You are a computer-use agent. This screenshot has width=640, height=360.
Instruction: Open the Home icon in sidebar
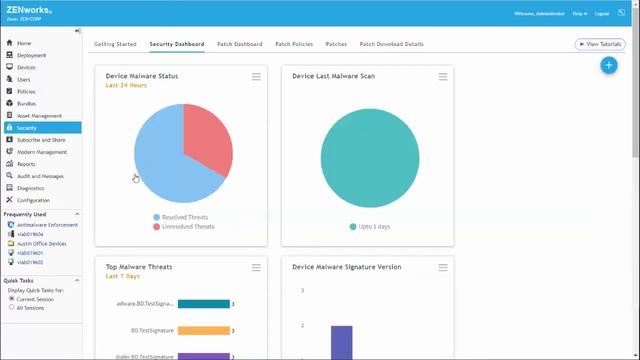[x=9, y=43]
